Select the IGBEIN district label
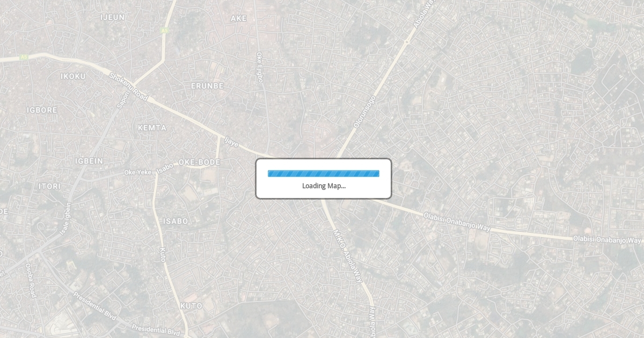This screenshot has width=644, height=338. 89,161
